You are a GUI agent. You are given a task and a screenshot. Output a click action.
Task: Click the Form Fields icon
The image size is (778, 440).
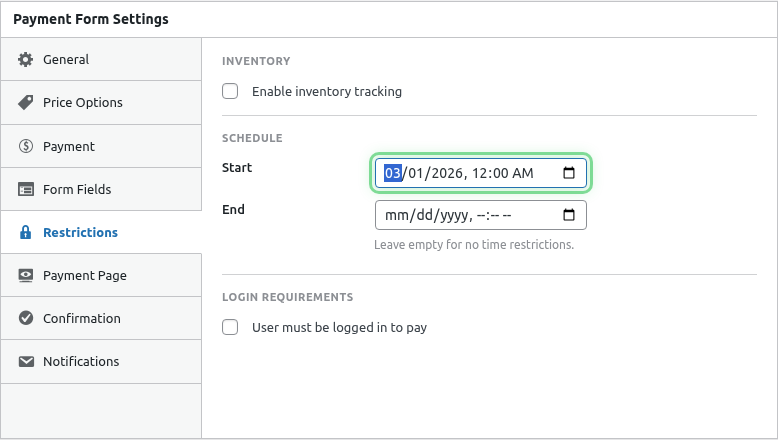[x=26, y=189]
